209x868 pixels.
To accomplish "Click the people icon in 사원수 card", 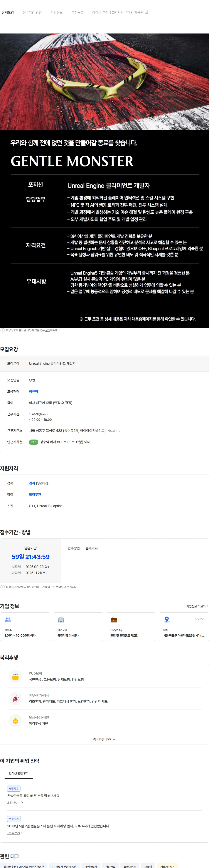I will click(8, 620).
